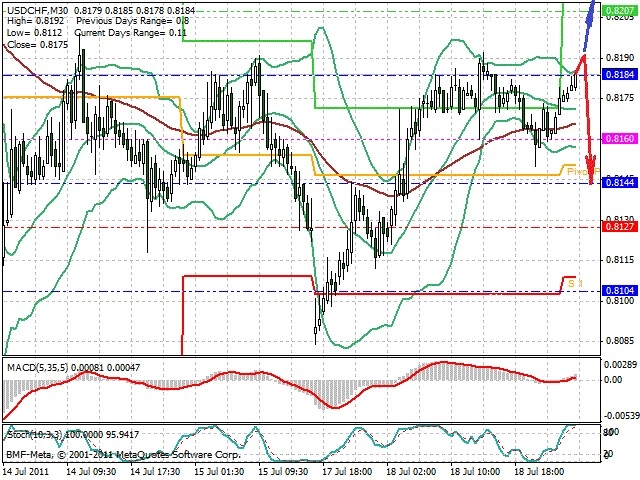Image resolution: width=640 pixels, height=480 pixels.
Task: Click the red MACD signal line peak
Action: (443, 362)
